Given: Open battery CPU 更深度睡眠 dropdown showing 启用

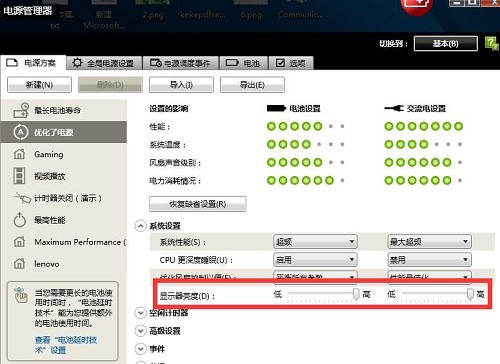Looking at the screenshot, I should 315,260.
